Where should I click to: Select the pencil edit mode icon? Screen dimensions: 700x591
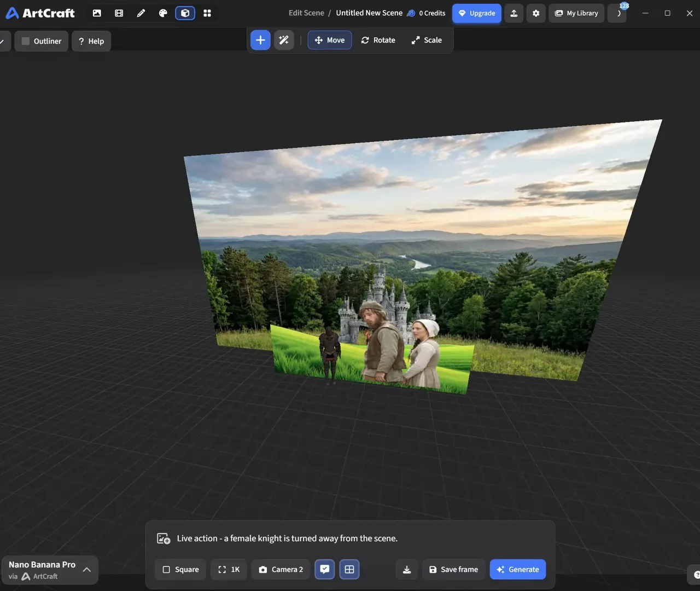coord(141,13)
